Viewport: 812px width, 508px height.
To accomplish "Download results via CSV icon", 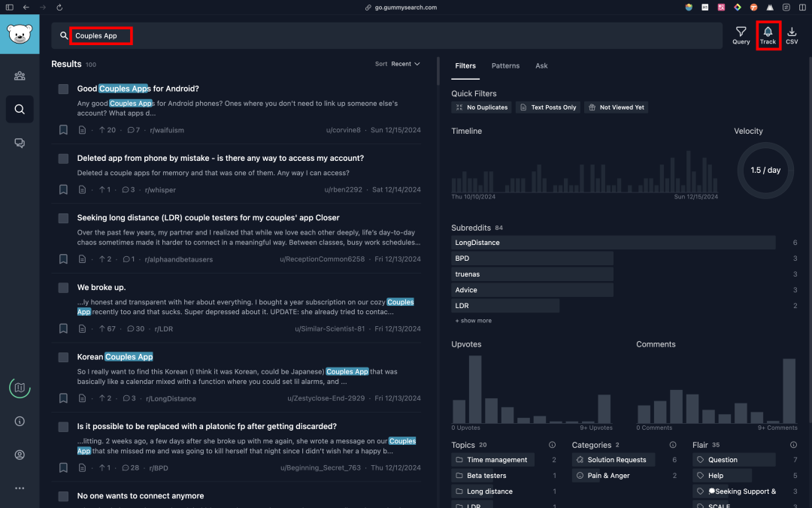I will pos(791,35).
